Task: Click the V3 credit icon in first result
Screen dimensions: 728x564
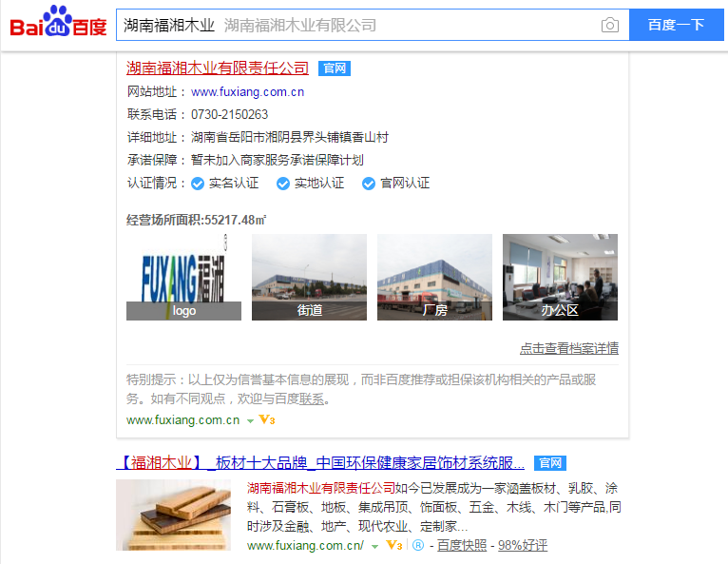Action: tap(267, 420)
